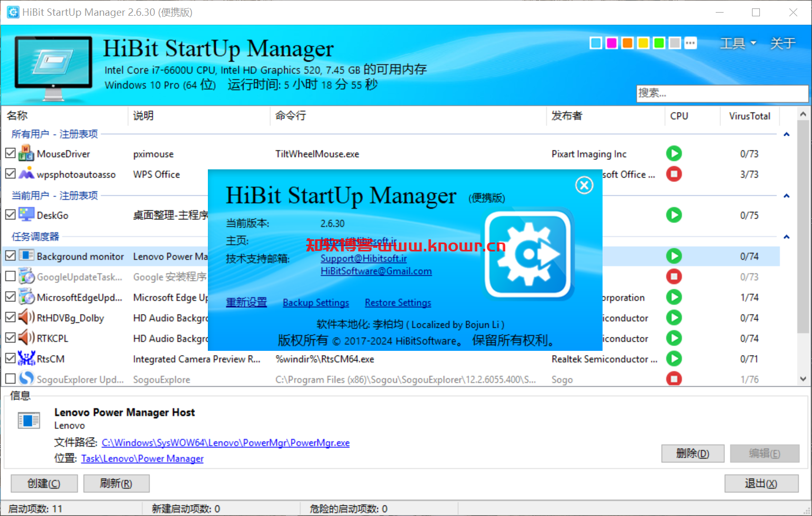Click the more colors ellipsis swatch
The width and height of the screenshot is (812, 516).
pos(690,43)
